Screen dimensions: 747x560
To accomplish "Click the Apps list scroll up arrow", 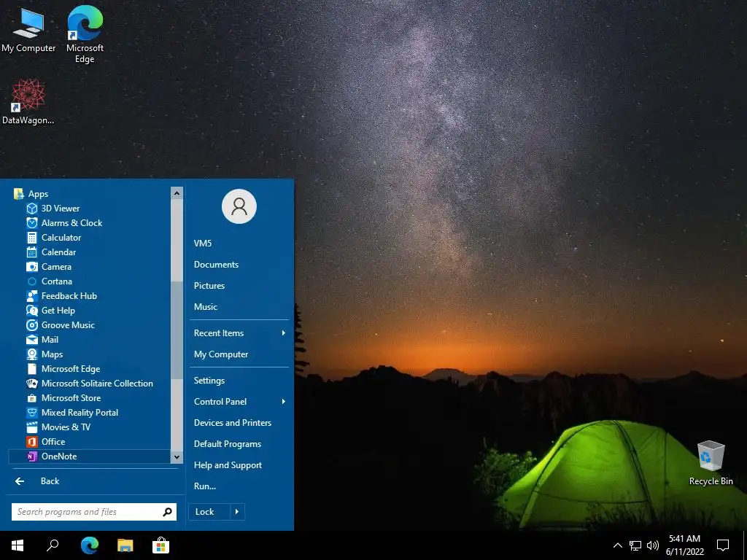I will [177, 192].
